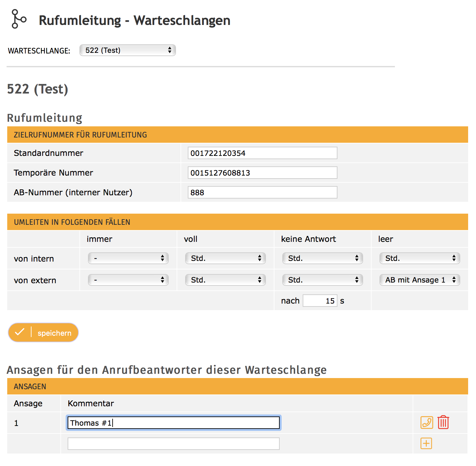Click the plus icon to add announcement

click(x=426, y=444)
